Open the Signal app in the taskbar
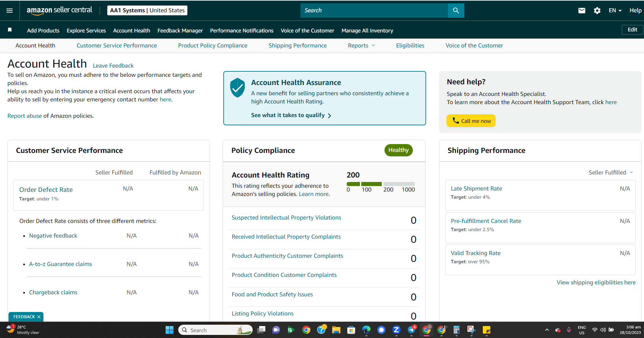The image size is (644, 338). click(x=381, y=330)
